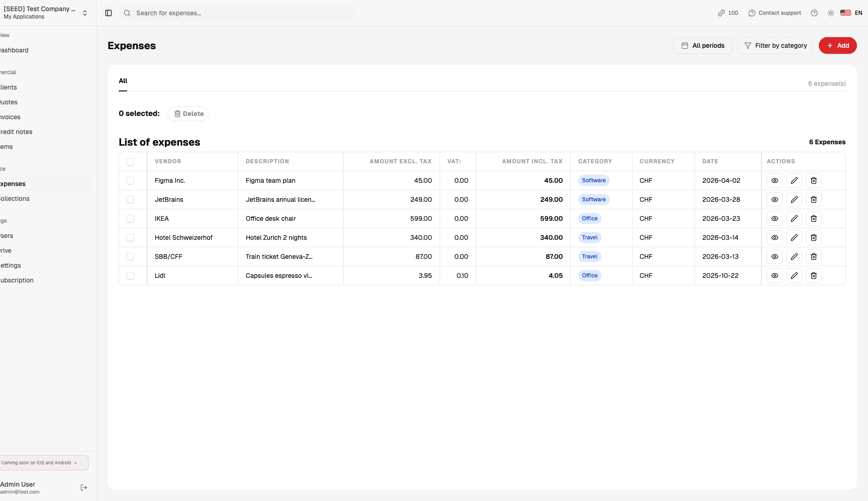The image size is (868, 501).
Task: View the SBB/CFF train ticket expense
Action: pyautogui.click(x=775, y=257)
